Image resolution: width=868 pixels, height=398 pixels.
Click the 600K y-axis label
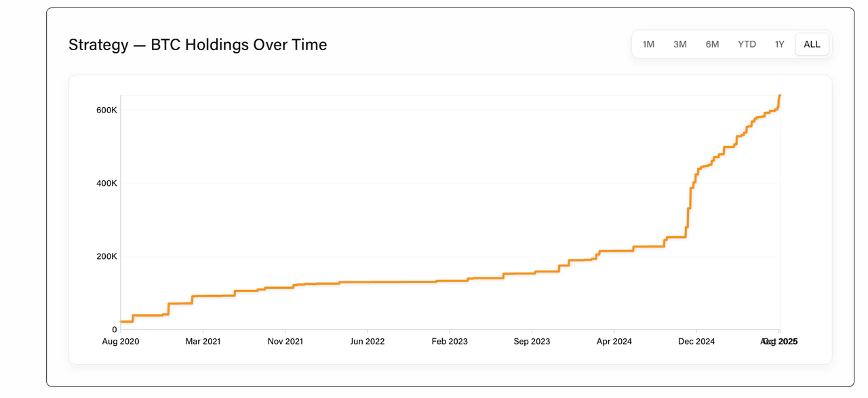(106, 110)
